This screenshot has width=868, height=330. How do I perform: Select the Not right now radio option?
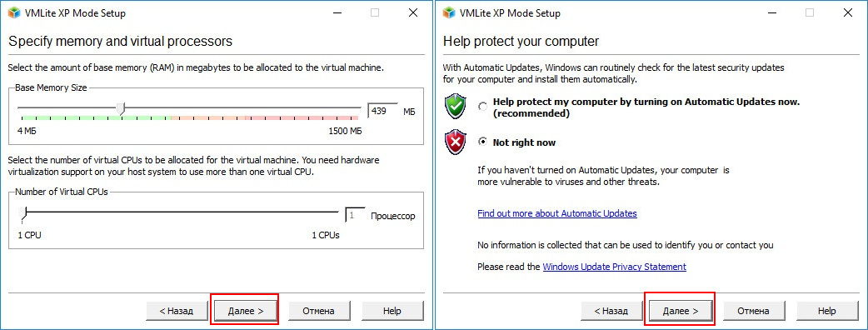point(482,142)
